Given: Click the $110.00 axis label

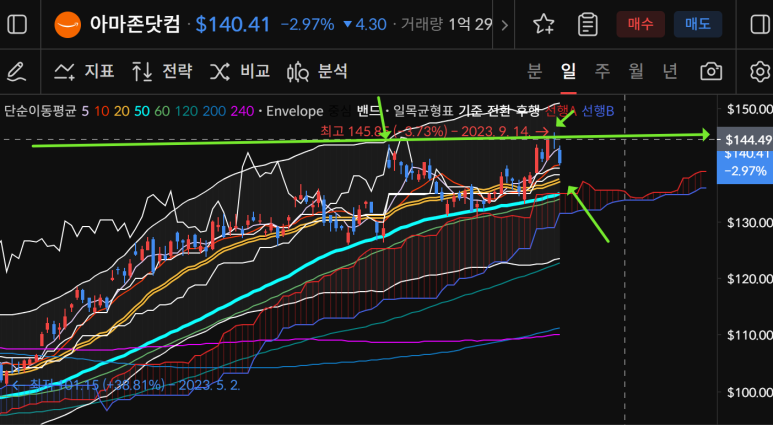Looking at the screenshot, I should (749, 335).
